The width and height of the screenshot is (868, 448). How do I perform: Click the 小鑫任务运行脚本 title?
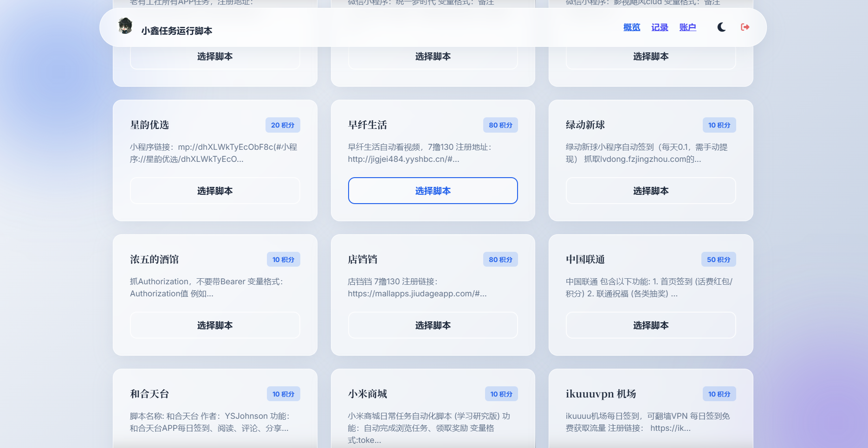175,31
